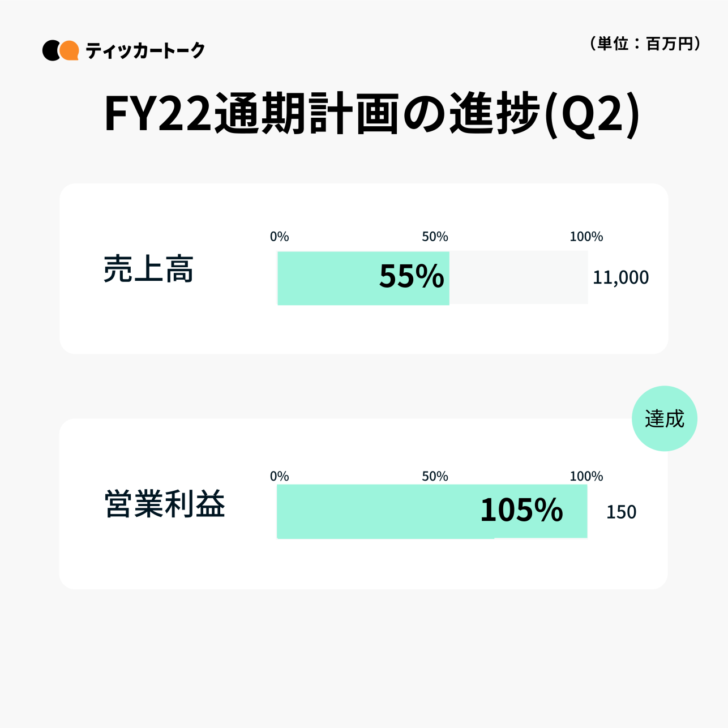Click the 11,000 target figure
This screenshot has width=728, height=728.
tap(620, 277)
